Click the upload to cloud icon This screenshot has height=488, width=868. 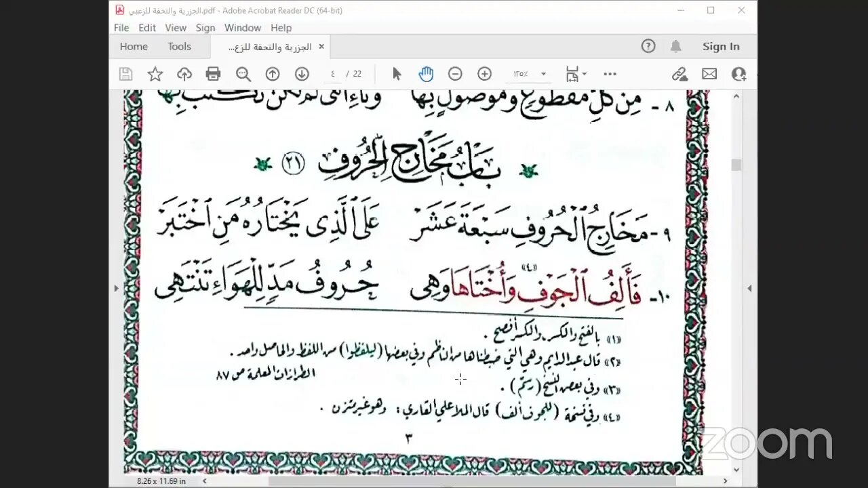pos(184,75)
